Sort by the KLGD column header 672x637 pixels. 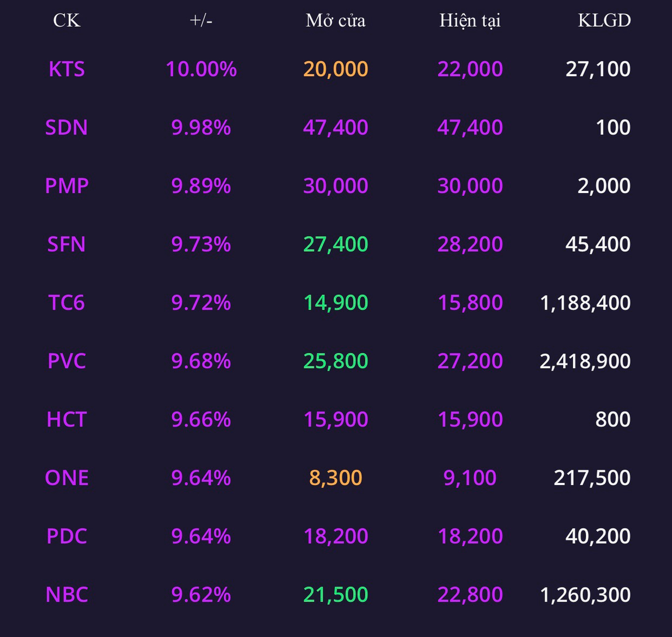pos(605,20)
